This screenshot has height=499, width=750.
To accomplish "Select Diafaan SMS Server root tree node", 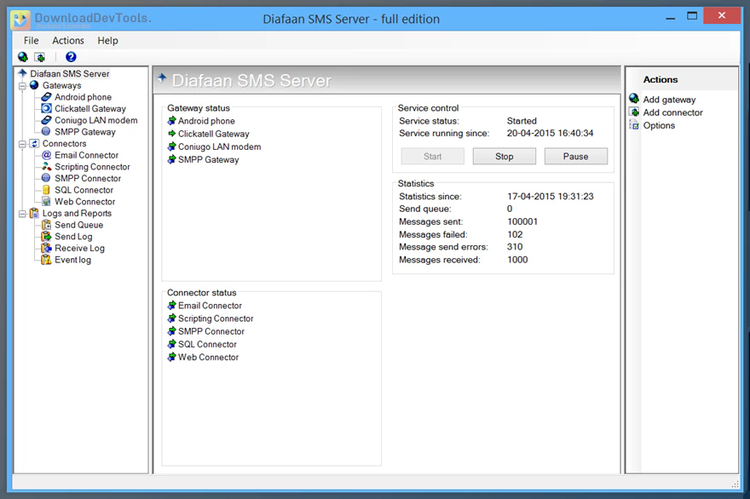I will tap(69, 74).
